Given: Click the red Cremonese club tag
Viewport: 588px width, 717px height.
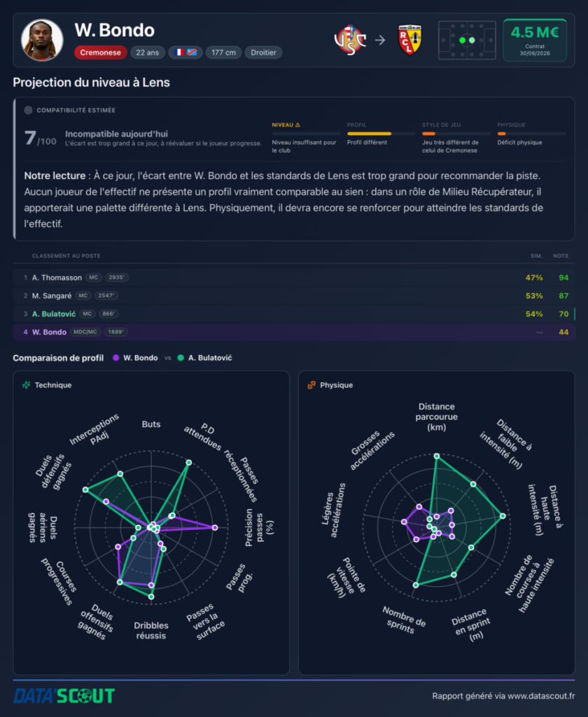Looking at the screenshot, I should click(101, 52).
